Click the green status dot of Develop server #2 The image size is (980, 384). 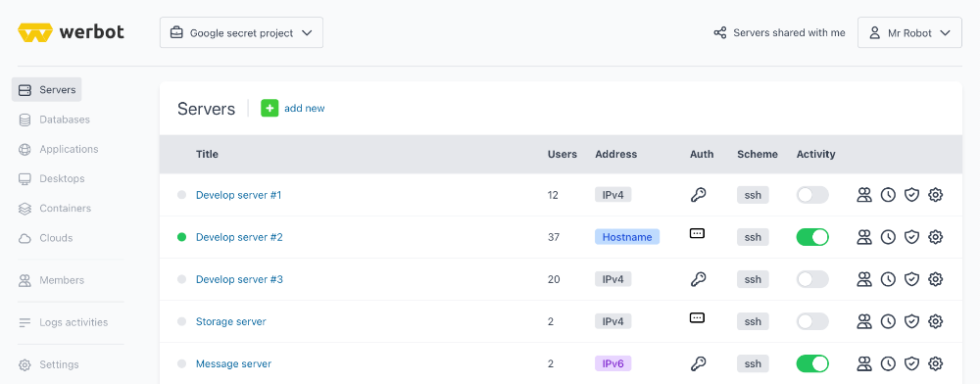[182, 237]
